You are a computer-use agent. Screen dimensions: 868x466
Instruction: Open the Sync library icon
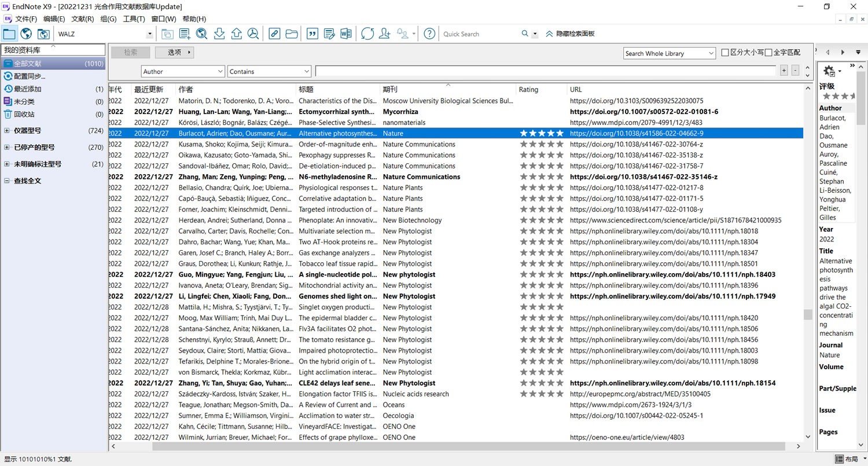click(x=368, y=34)
